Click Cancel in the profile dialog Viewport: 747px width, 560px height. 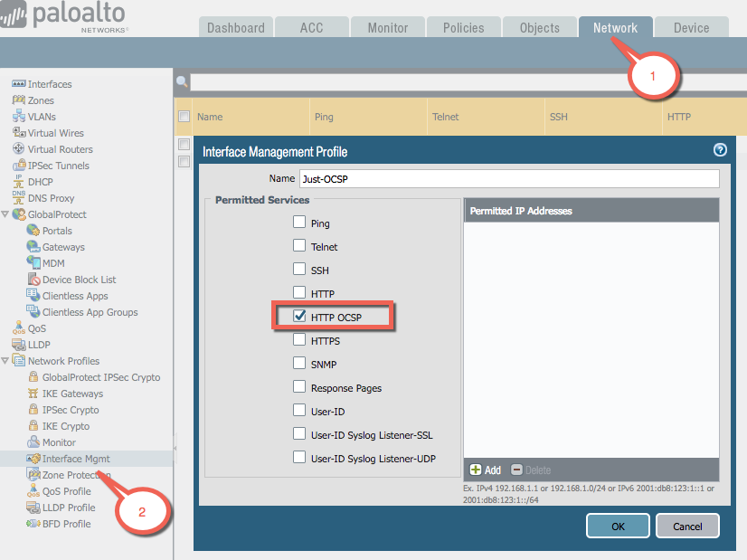(x=687, y=527)
